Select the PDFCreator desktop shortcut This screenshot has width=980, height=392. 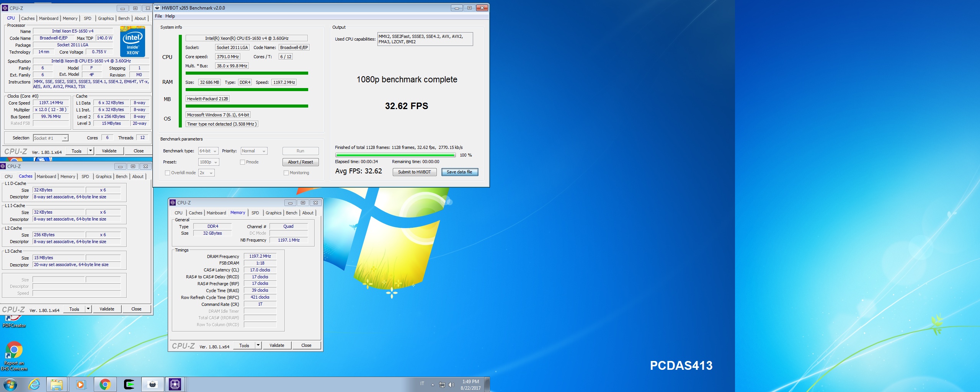(x=14, y=321)
